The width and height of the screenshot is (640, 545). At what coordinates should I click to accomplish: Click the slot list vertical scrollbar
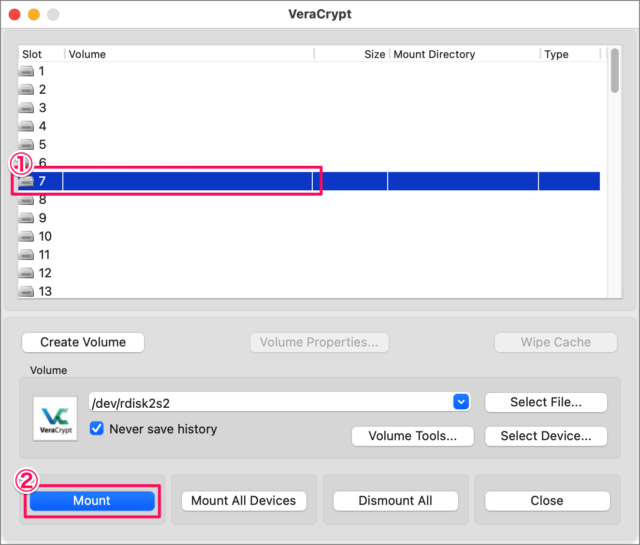click(x=614, y=70)
